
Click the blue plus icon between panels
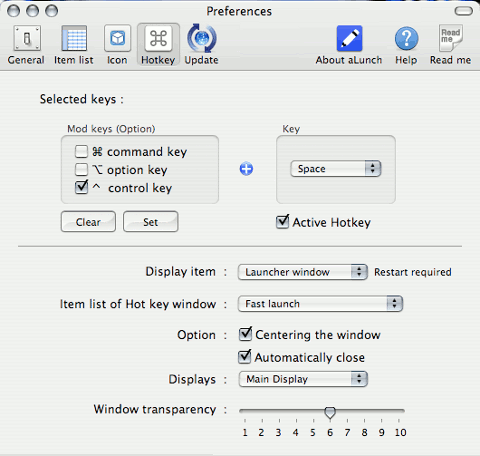coord(246,169)
